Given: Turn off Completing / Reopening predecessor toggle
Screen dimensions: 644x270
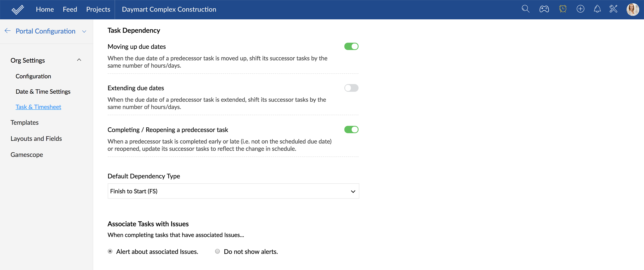Looking at the screenshot, I should (351, 130).
